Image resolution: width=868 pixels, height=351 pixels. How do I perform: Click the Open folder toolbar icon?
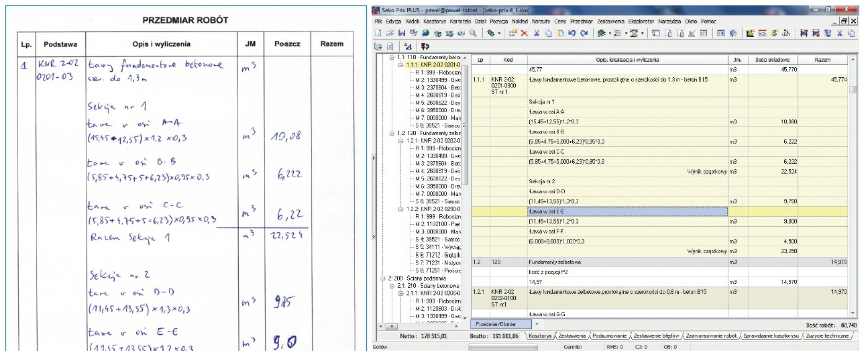click(x=390, y=32)
